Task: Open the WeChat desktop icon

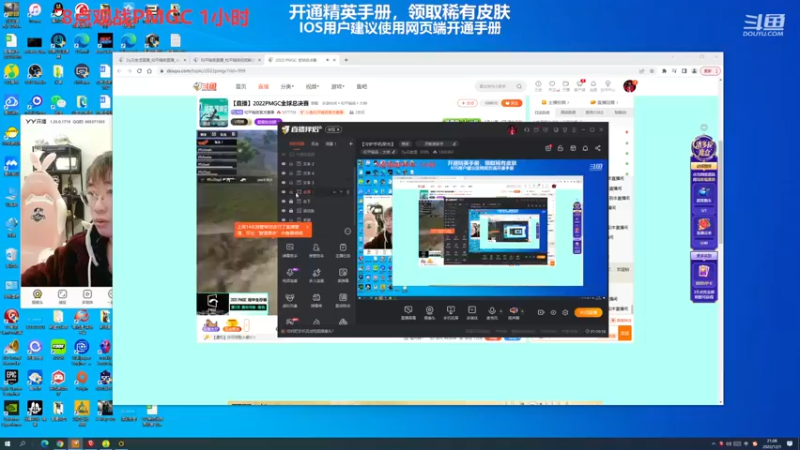Action: pos(58,103)
